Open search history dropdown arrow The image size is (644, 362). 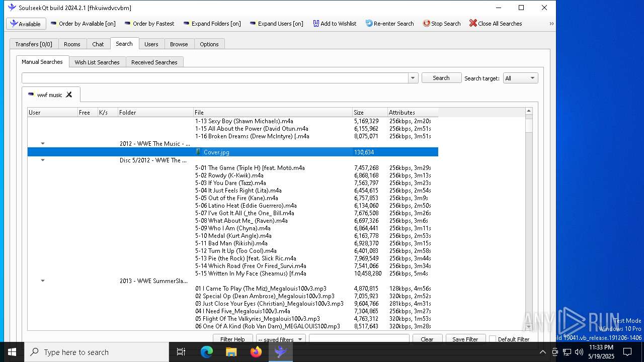pos(413,78)
